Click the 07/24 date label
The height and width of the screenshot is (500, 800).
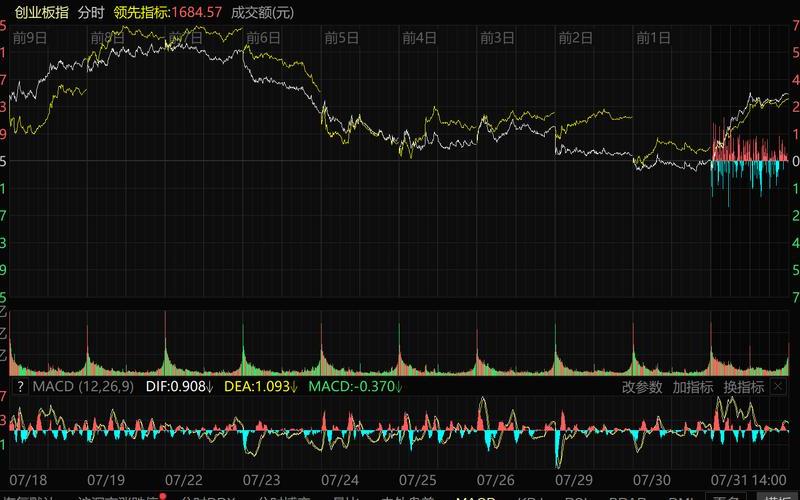pyautogui.click(x=340, y=480)
